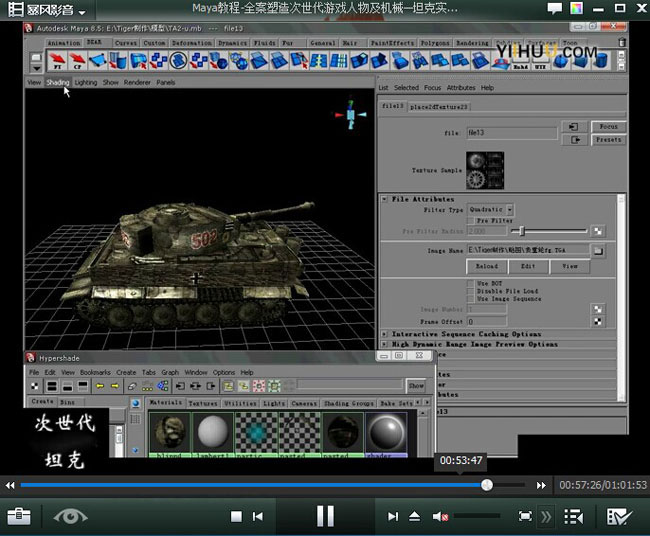650x536 pixels.
Task: Open Hypershade Bookmarks menu
Action: click(x=95, y=372)
